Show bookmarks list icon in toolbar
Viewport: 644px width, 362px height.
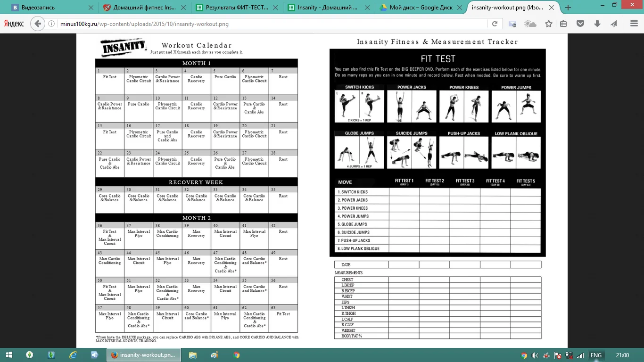(x=563, y=24)
